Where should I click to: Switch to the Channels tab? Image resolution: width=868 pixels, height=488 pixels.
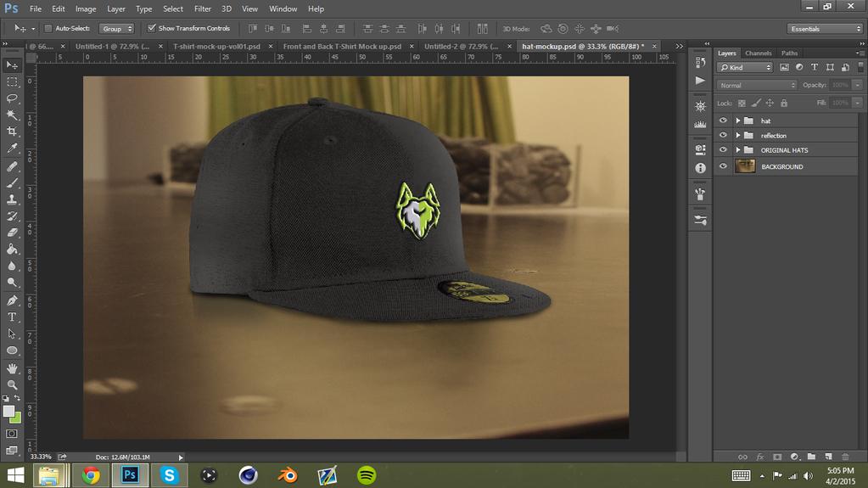(758, 53)
